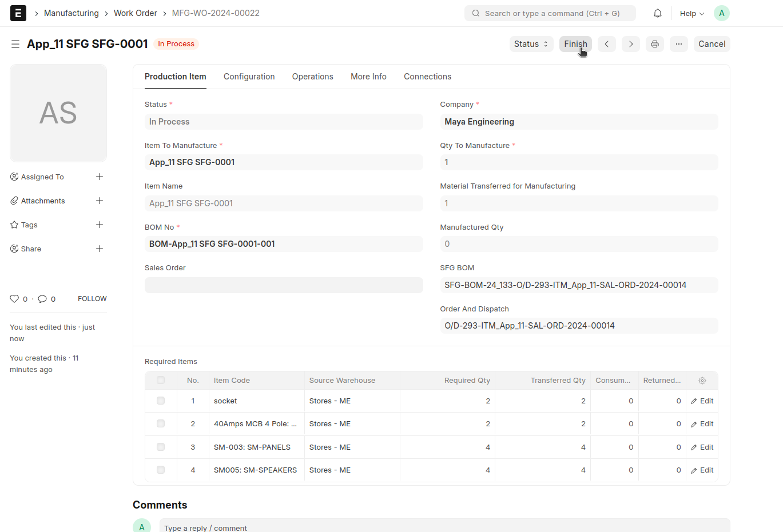Switch to the Operations tab

pos(312,77)
